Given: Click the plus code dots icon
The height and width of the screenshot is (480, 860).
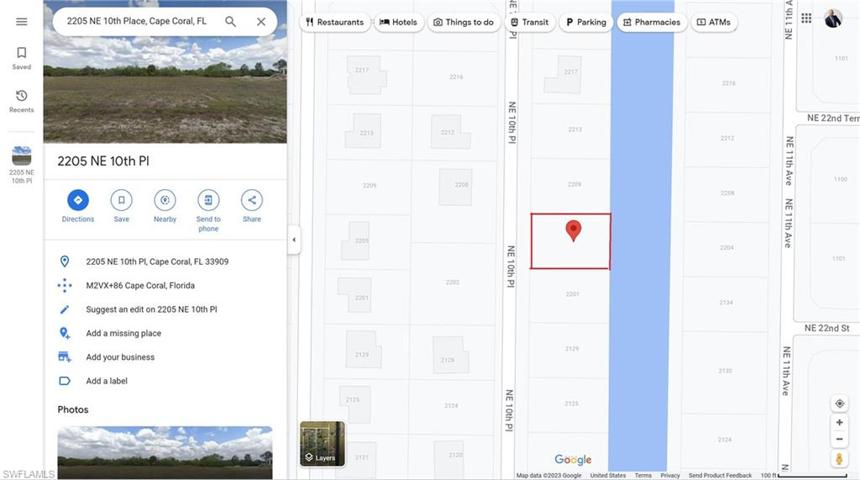Looking at the screenshot, I should point(65,285).
